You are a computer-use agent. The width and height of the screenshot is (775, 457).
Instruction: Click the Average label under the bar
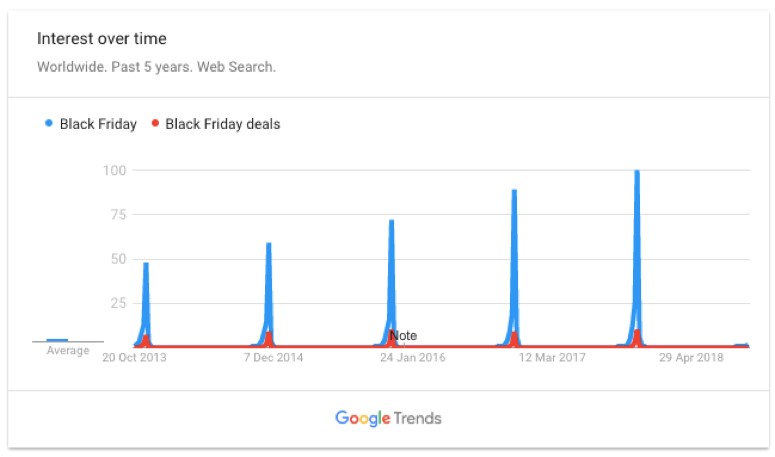point(68,350)
